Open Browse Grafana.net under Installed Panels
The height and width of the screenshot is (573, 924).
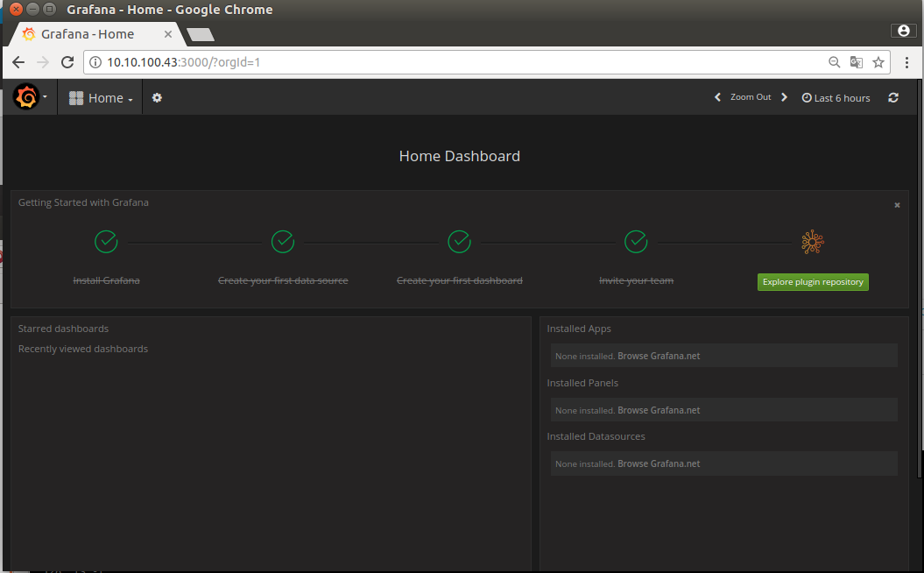pos(659,410)
